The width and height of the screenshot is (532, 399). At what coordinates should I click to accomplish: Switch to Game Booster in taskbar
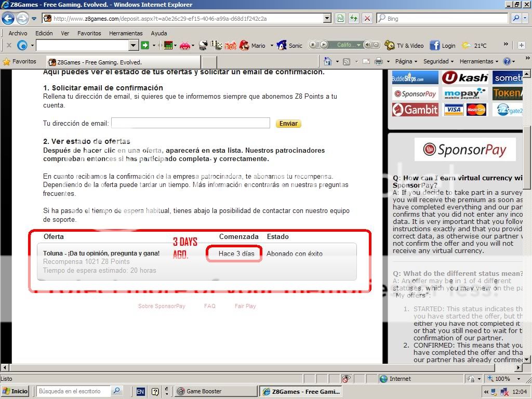(216, 391)
